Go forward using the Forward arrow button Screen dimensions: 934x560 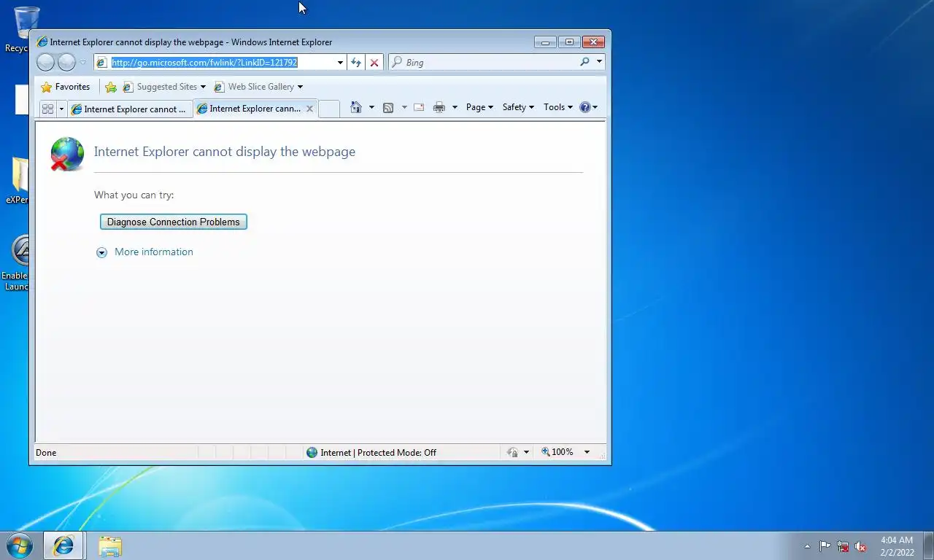[66, 63]
